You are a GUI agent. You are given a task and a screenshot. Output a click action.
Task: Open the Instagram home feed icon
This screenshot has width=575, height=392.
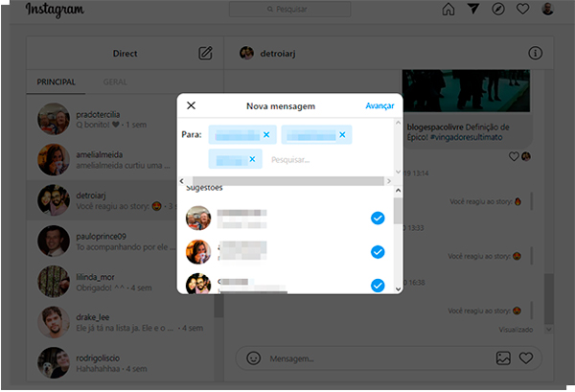pos(448,9)
